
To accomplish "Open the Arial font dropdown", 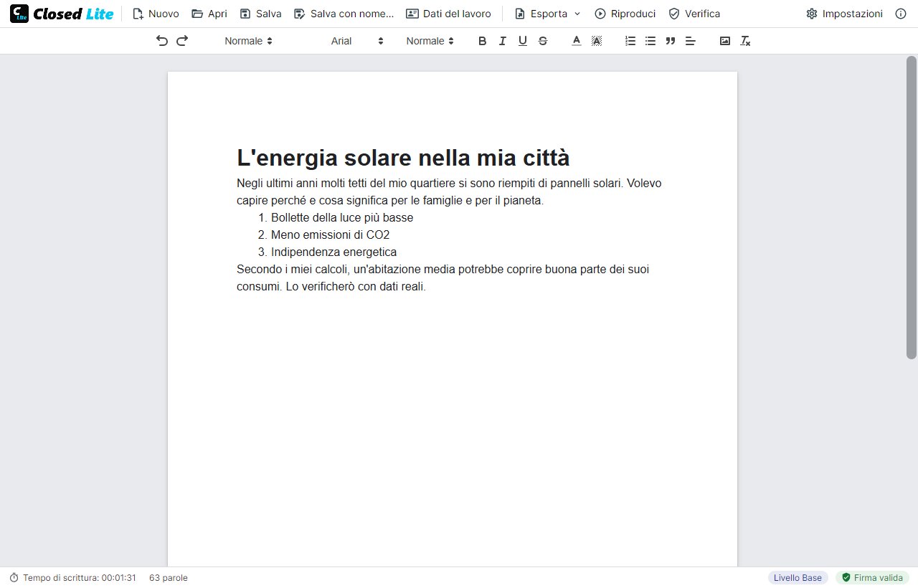I will pos(357,41).
